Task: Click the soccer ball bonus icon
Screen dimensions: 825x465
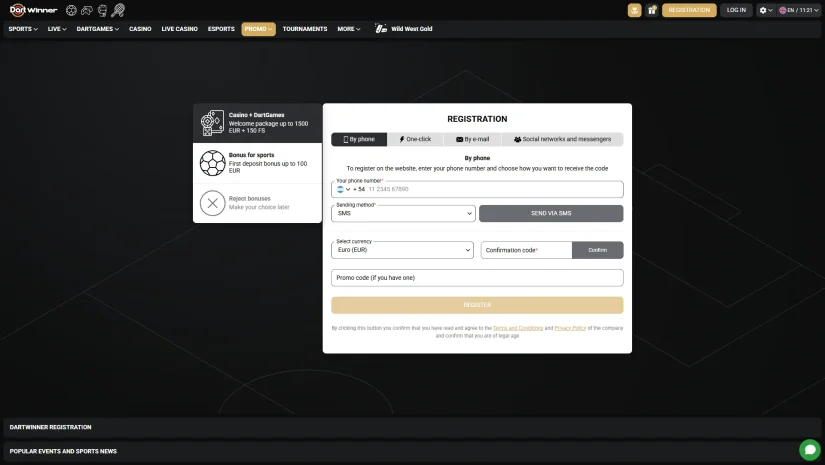Action: [x=213, y=163]
